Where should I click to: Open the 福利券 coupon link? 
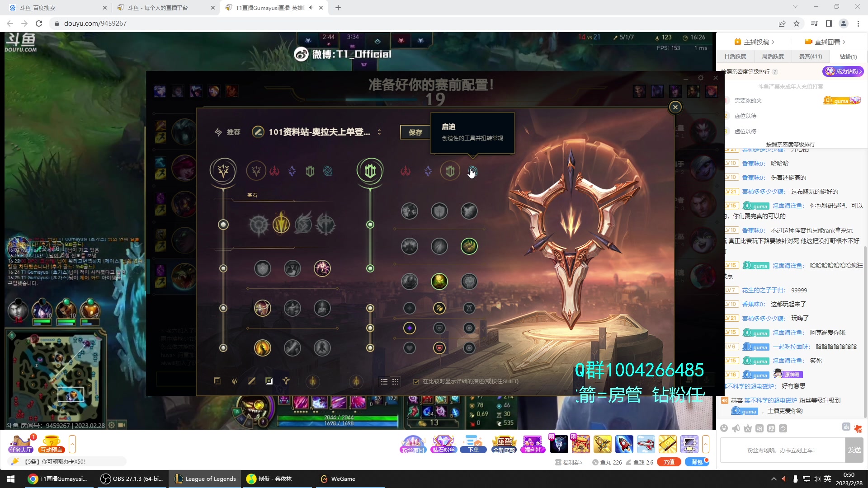point(569,462)
